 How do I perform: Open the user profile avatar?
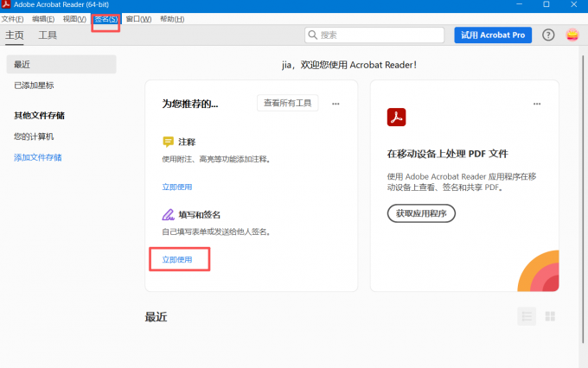point(572,35)
